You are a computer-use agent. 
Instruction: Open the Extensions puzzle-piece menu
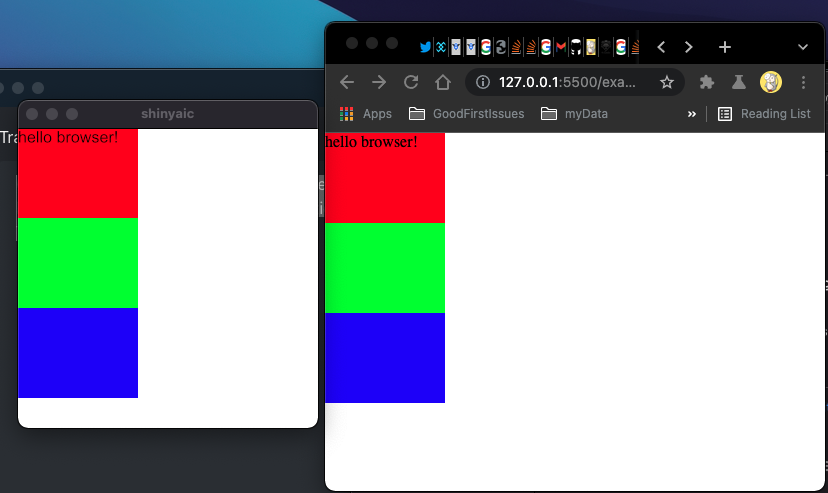[x=707, y=82]
